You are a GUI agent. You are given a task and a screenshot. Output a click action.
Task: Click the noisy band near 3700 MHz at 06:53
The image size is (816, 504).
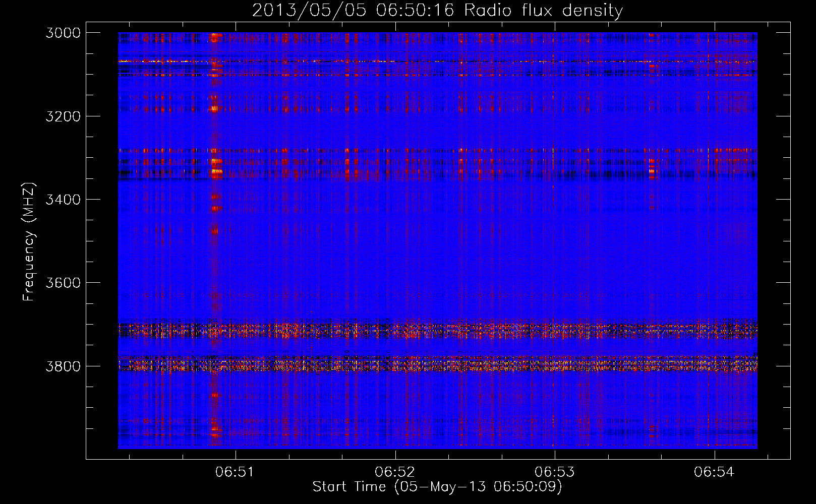tap(555, 330)
